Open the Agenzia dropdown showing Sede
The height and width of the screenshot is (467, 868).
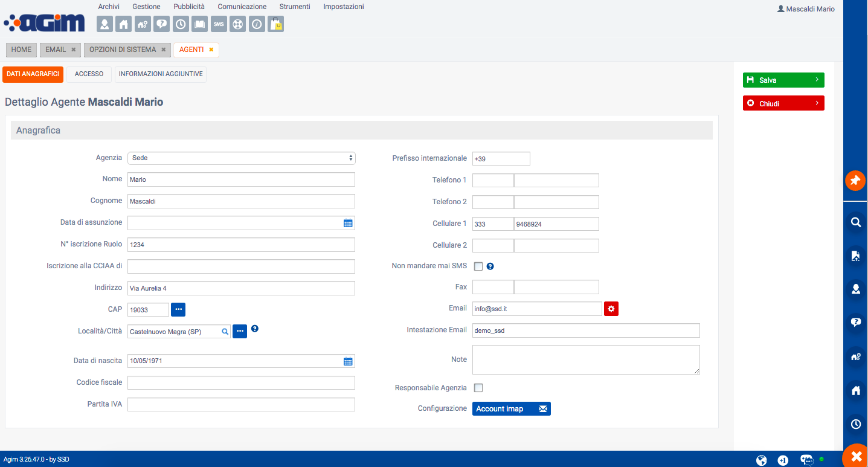tap(242, 158)
